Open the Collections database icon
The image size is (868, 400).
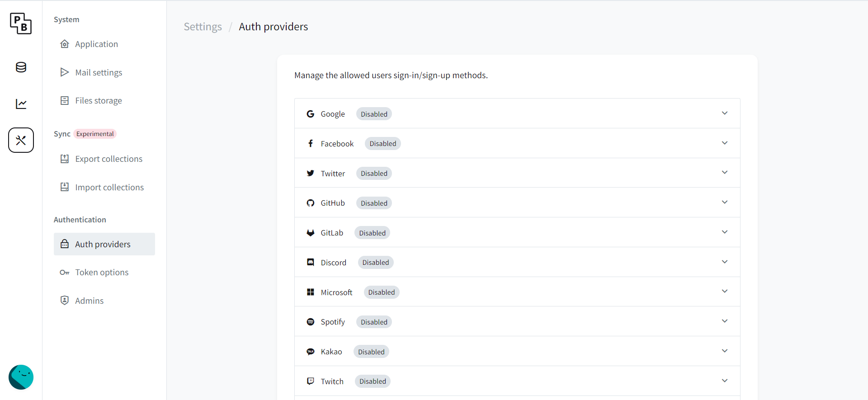coord(21,67)
